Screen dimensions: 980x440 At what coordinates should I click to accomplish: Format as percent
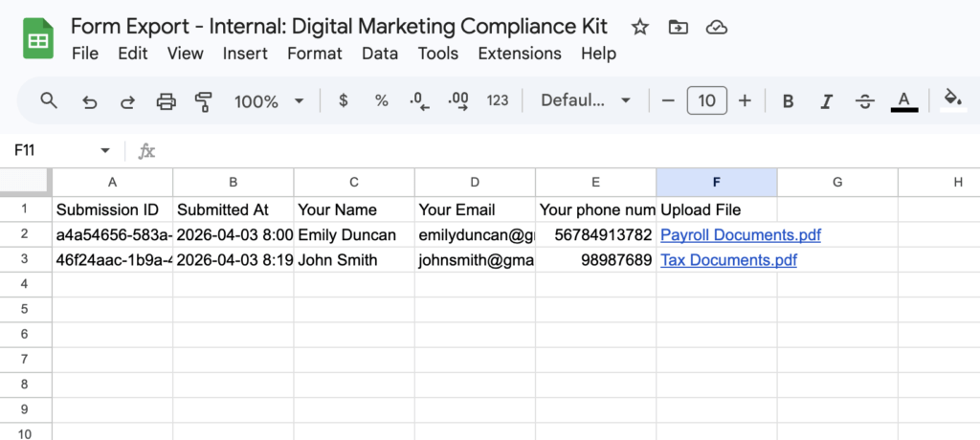381,100
